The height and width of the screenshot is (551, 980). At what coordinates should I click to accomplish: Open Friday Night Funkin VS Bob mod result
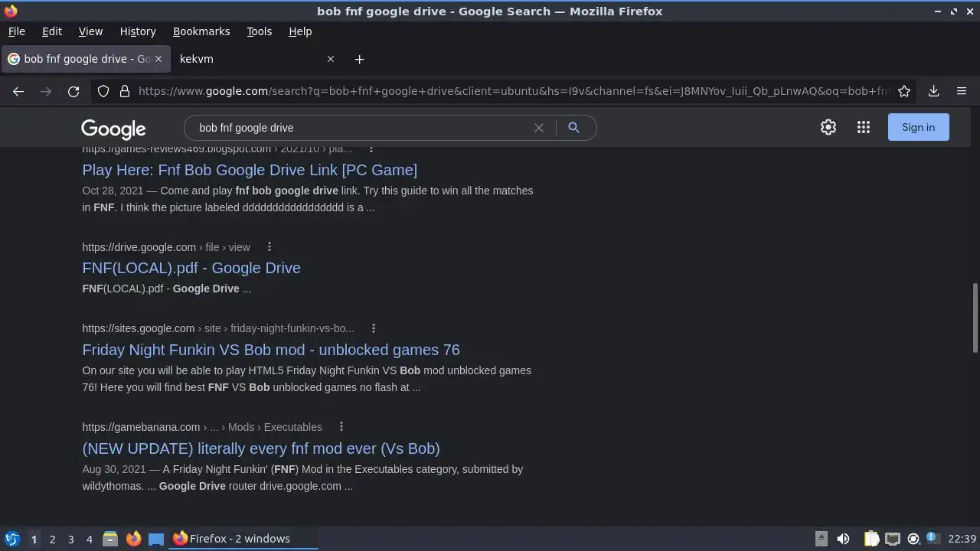[x=271, y=350]
